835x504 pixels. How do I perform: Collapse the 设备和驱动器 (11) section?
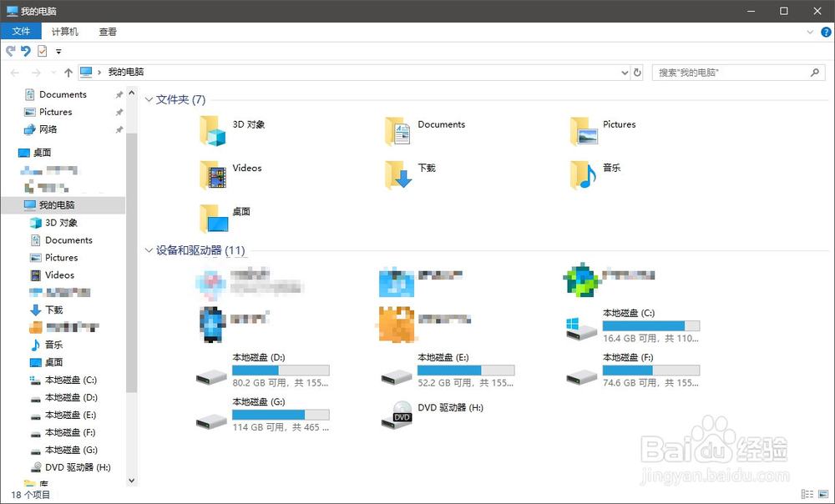pos(148,250)
